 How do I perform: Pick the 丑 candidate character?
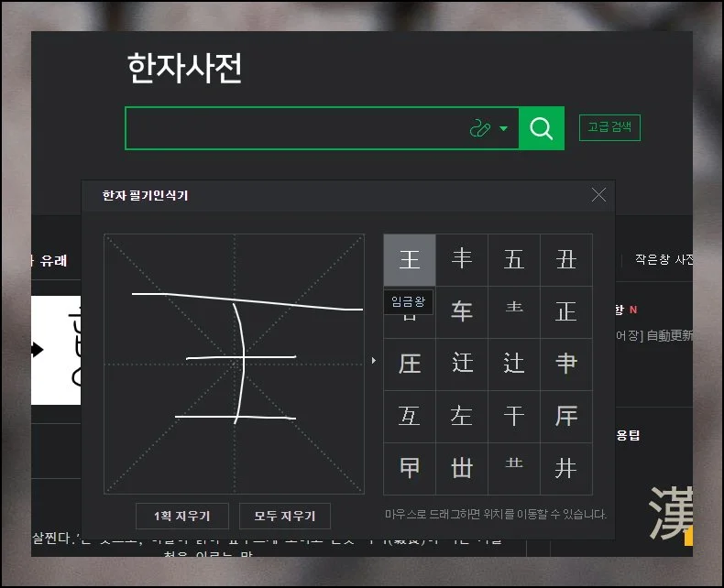coord(566,260)
